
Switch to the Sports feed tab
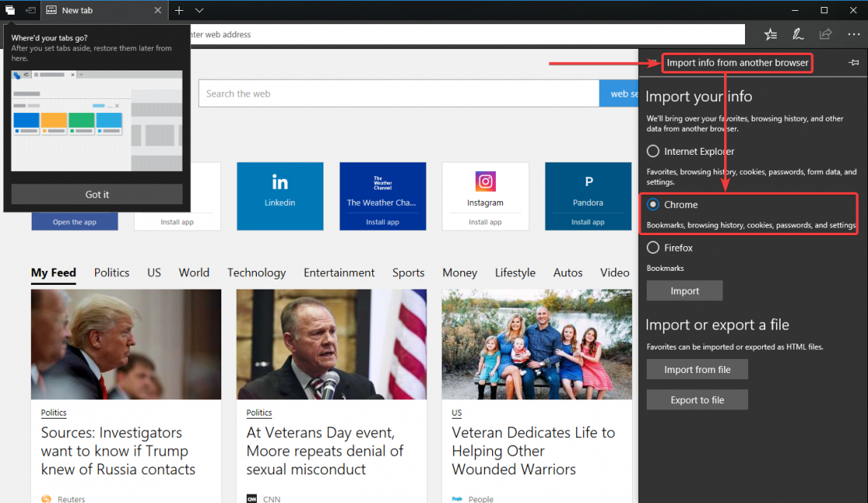[408, 272]
